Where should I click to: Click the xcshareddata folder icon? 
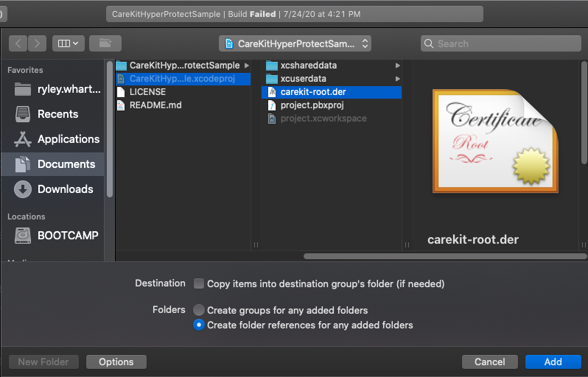click(x=271, y=66)
